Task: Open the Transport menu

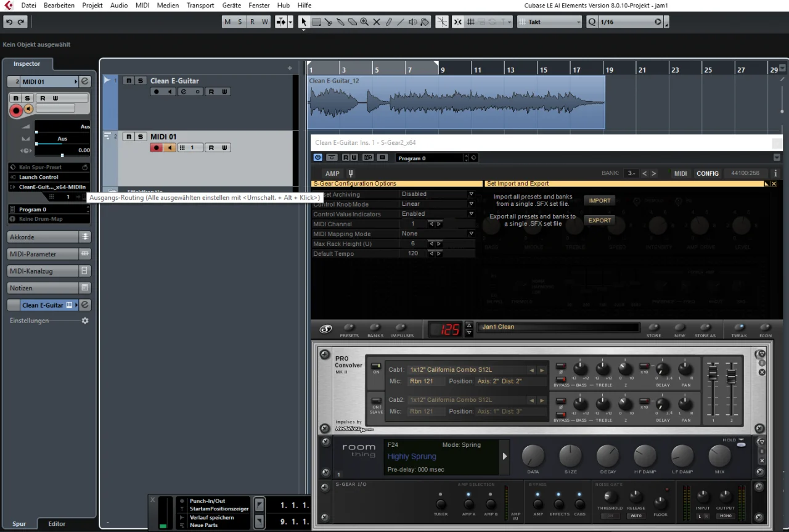Action: [x=200, y=5]
